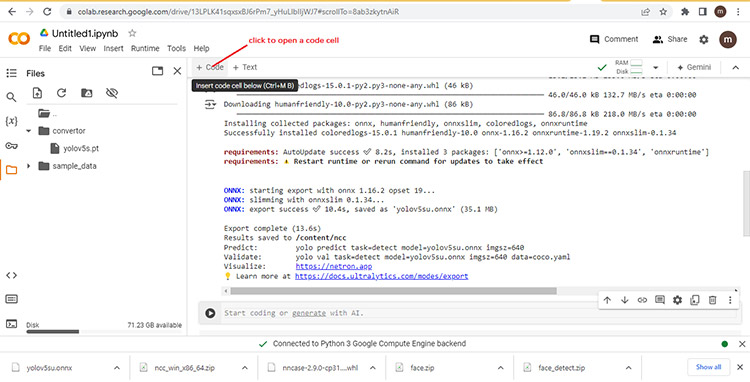This screenshot has height=382, width=750.
Task: Click the generate with AI link
Action: point(309,314)
